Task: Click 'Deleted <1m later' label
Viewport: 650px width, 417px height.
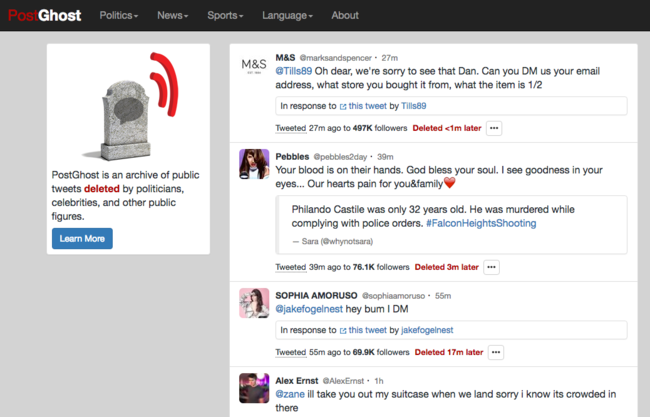Action: [x=447, y=128]
